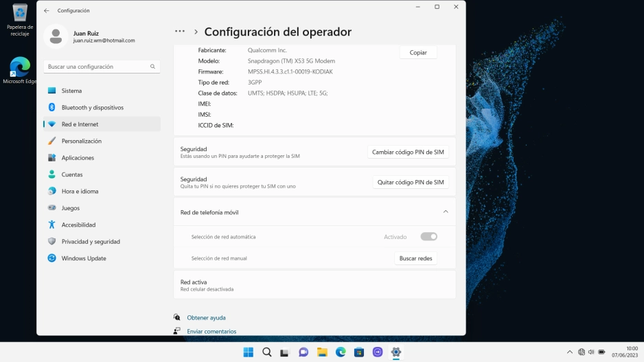The width and height of the screenshot is (644, 362).
Task: Click the Buscar una configuración search field
Action: pyautogui.click(x=102, y=67)
